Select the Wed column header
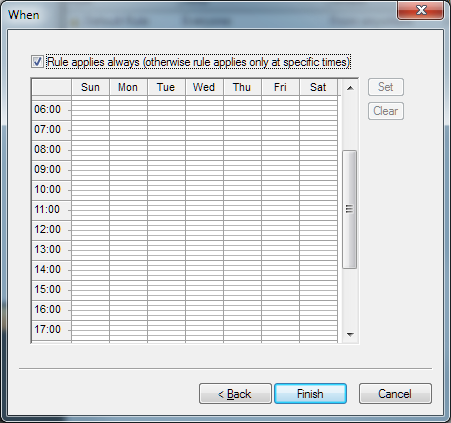The height and width of the screenshot is (423, 451). point(204,87)
